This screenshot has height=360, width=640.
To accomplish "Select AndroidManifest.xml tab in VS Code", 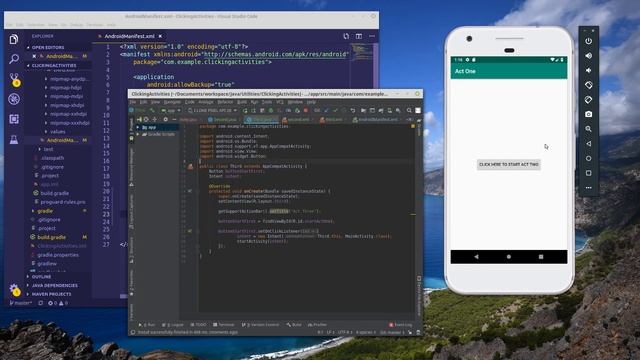I will point(129,36).
